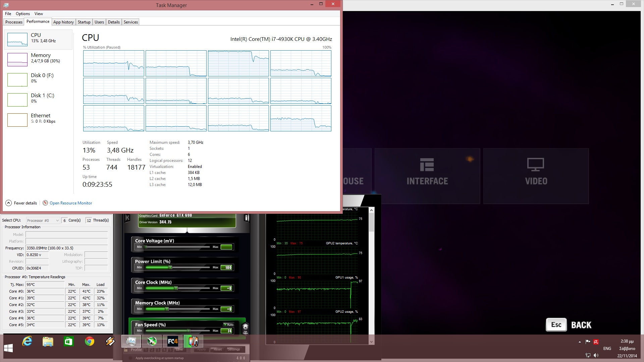Viewport: 644px width, 362px height.
Task: Click the MSI Afterburner jet taskbar icon
Action: [x=152, y=342]
